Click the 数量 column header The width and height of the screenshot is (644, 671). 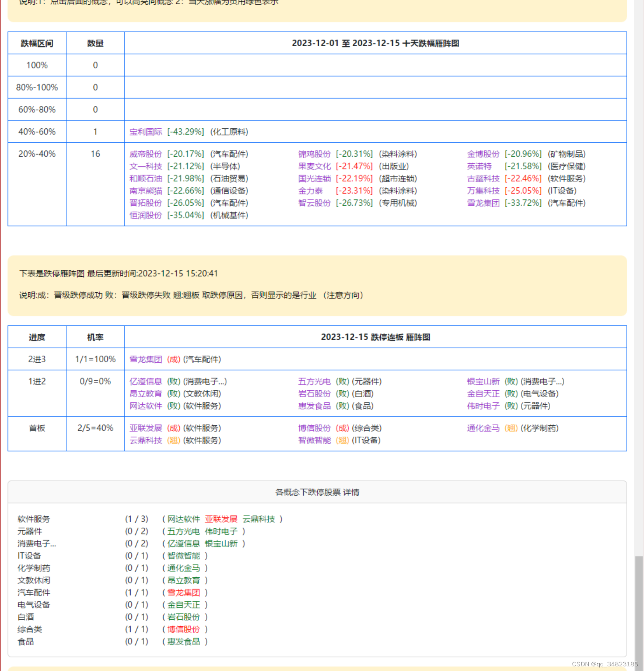[95, 43]
